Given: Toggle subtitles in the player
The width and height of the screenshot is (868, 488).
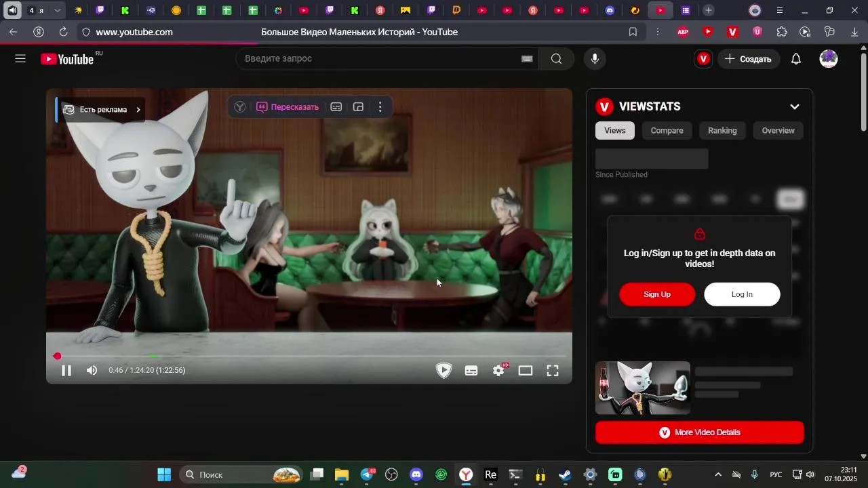Looking at the screenshot, I should coord(471,370).
